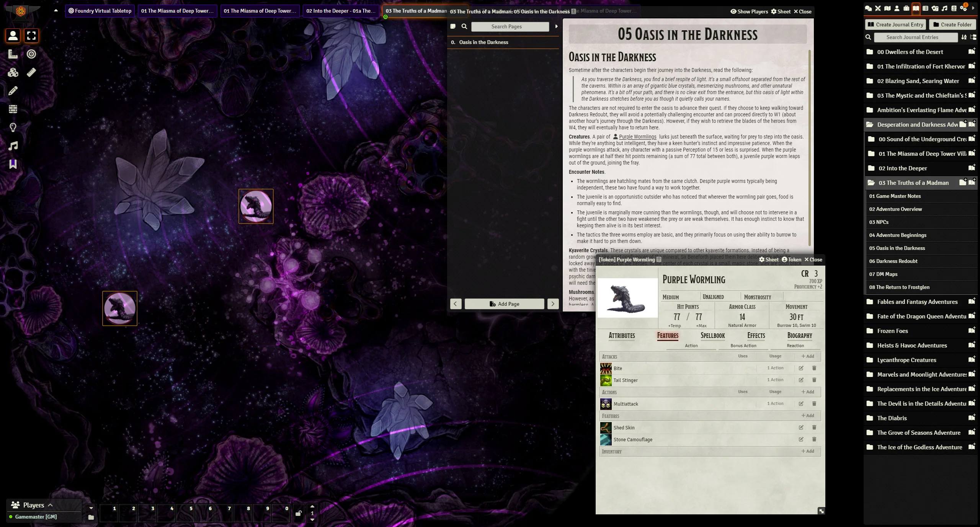The height and width of the screenshot is (527, 980).
Task: Toggle the macro hotbar lock
Action: click(298, 514)
